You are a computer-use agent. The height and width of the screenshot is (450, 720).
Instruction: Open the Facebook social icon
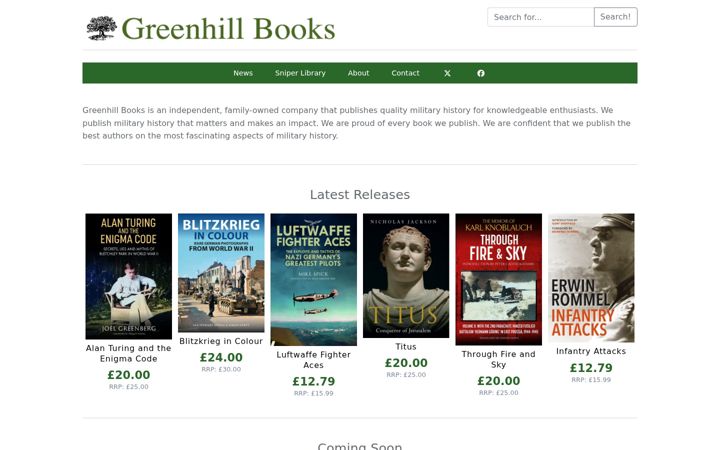[481, 73]
